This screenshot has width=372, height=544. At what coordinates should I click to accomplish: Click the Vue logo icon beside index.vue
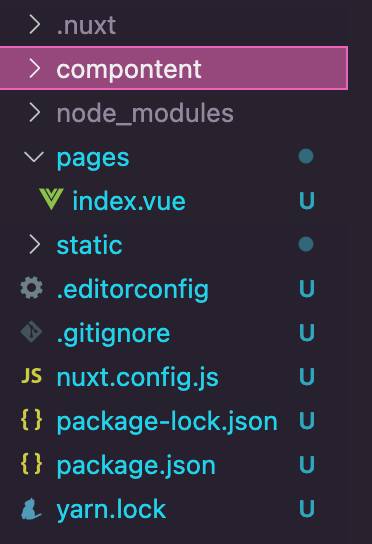coord(51,199)
